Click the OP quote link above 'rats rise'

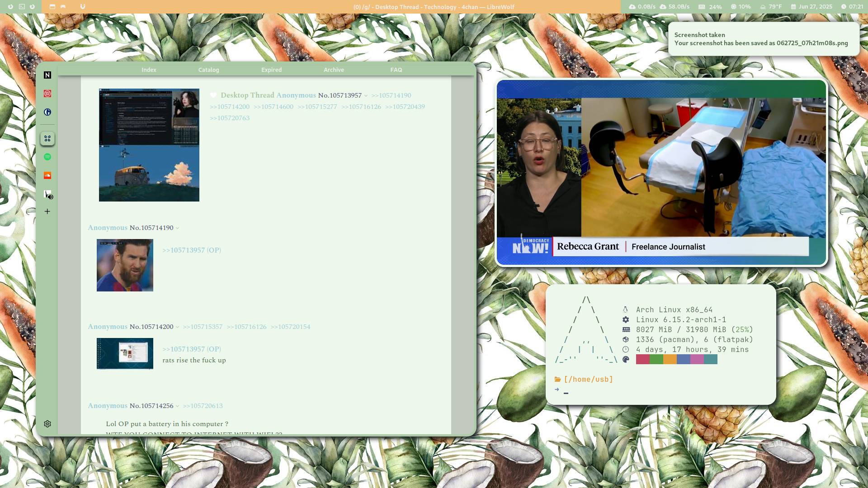(192, 349)
